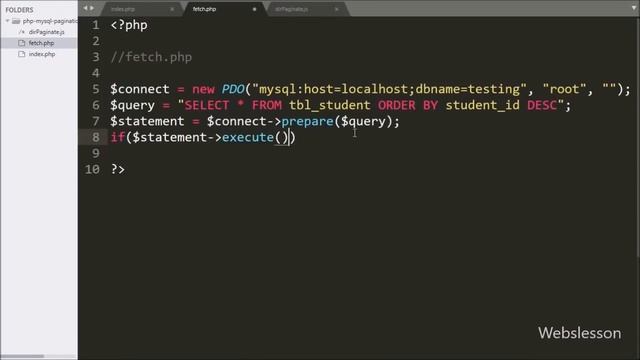Click the $statement variable on line 7
This screenshot has height=360, width=640.
coord(147,121)
